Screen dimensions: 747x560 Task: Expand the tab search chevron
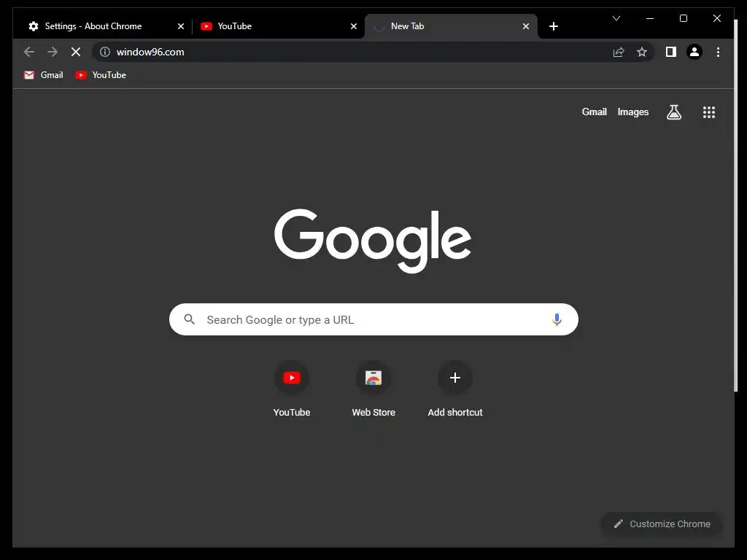(x=616, y=18)
